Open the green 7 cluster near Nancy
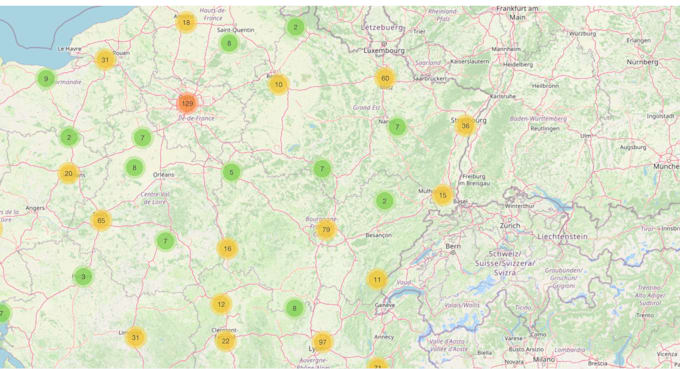The image size is (680, 369). (x=397, y=127)
